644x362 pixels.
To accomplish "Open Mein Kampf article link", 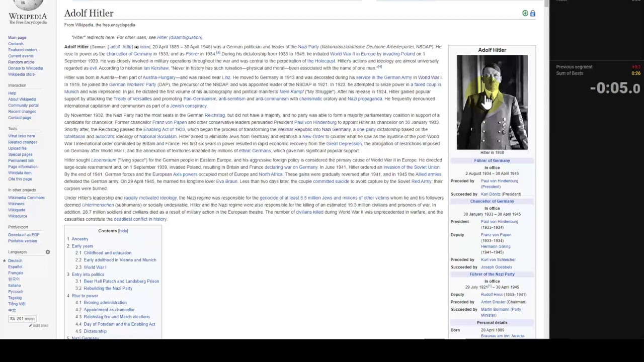I will click(x=292, y=92).
